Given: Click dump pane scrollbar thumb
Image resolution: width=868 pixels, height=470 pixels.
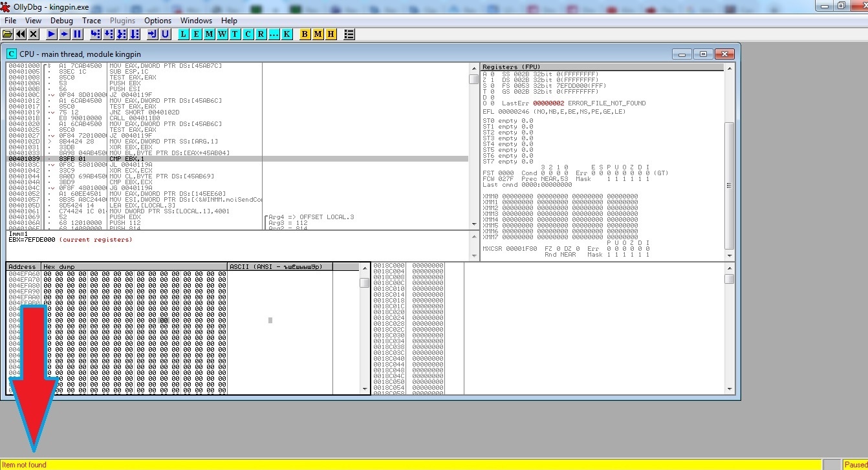Looking at the screenshot, I should (x=364, y=283).
